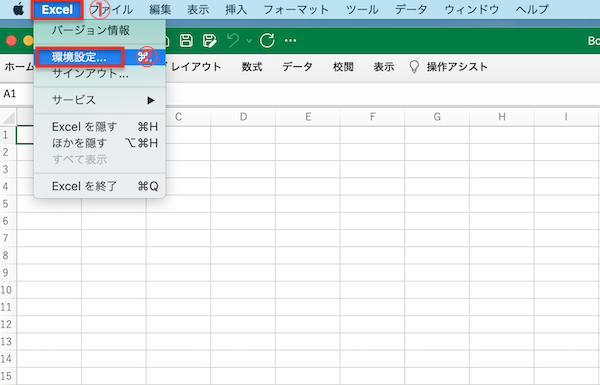The image size is (600, 385).
Task: Open the Apple menu
Action: [x=18, y=9]
